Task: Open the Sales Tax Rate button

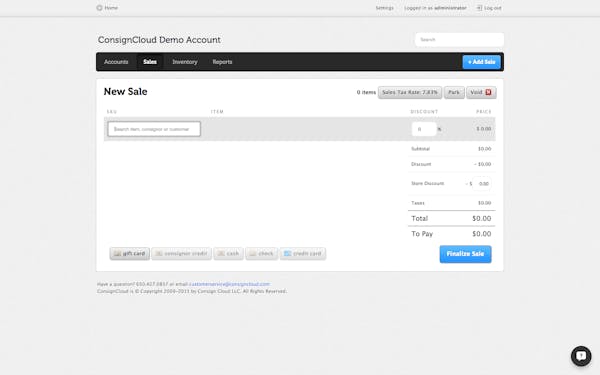Action: 410,92
